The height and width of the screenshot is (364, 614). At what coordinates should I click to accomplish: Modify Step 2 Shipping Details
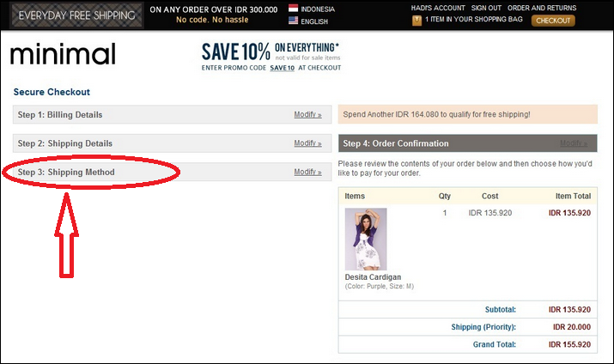(307, 143)
